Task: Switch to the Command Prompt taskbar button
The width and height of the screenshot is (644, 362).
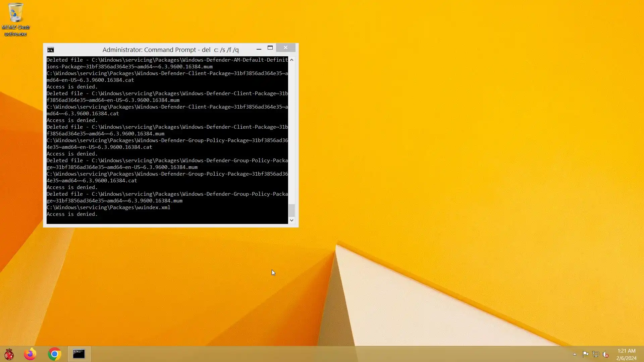Action: pos(79,354)
